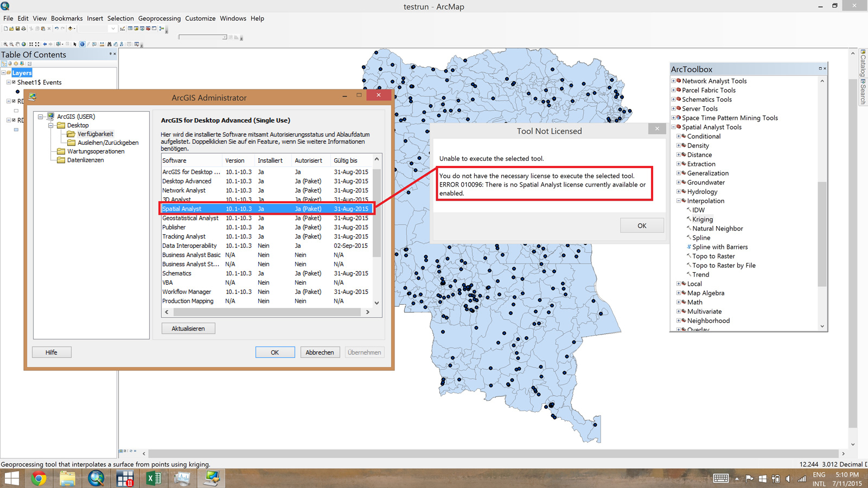The height and width of the screenshot is (488, 868).
Task: Collapse the ArcGIS (USER) tree node
Action: pos(41,117)
